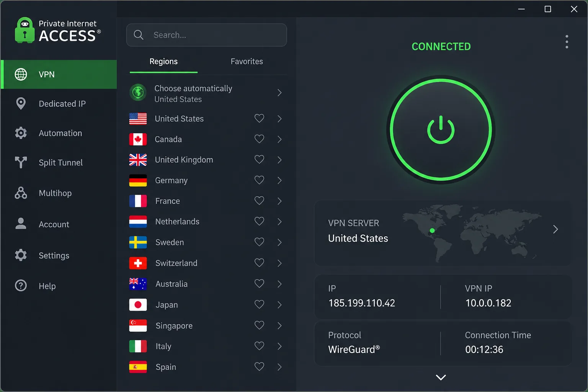Toggle favorite heart for Netherlands

[x=259, y=221]
